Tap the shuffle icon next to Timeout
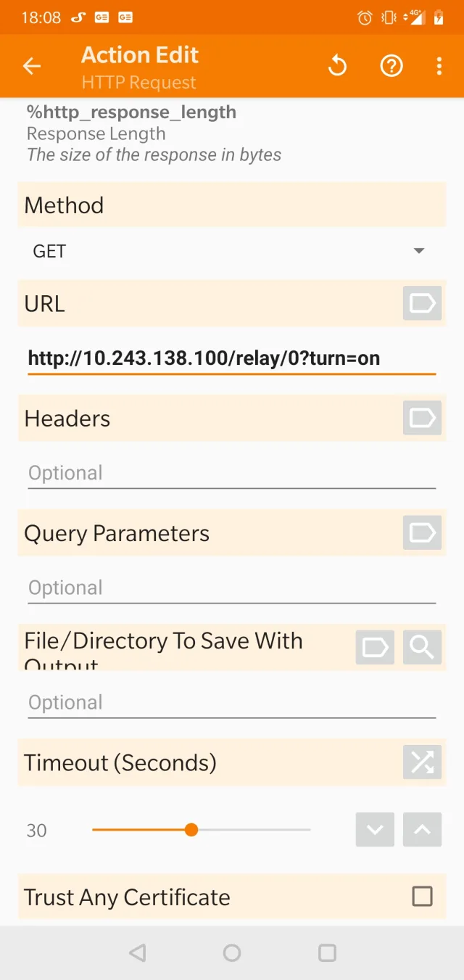This screenshot has height=980, width=464. pyautogui.click(x=421, y=762)
